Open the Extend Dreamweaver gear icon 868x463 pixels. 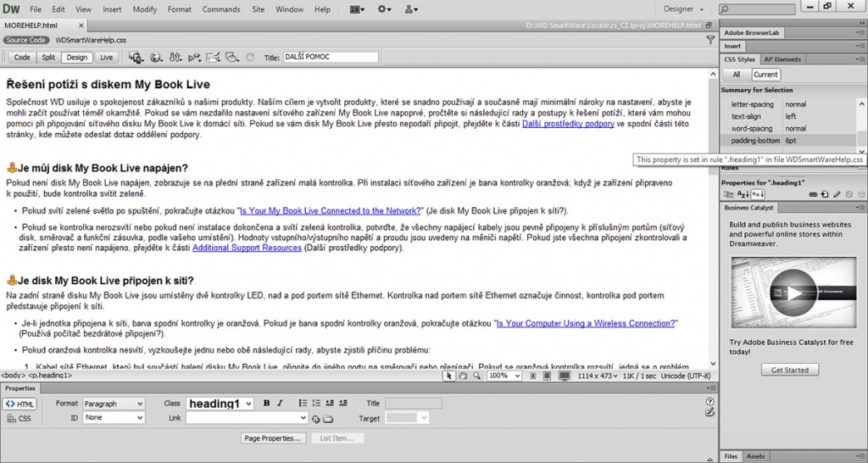click(x=384, y=9)
